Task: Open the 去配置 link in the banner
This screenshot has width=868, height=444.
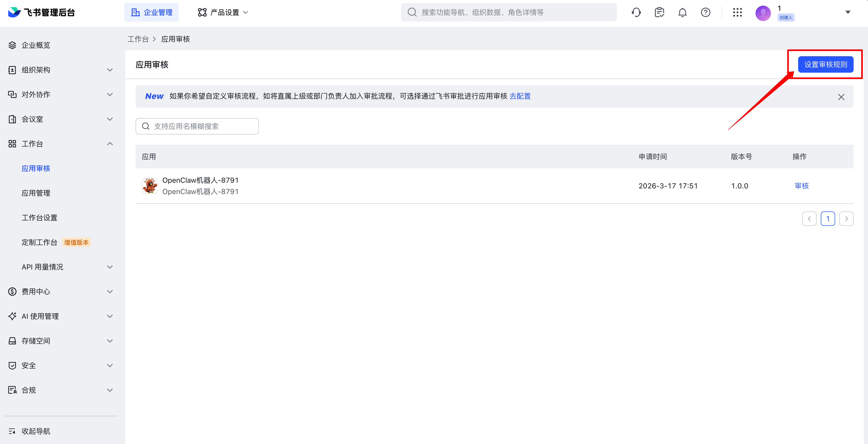Action: pyautogui.click(x=520, y=96)
